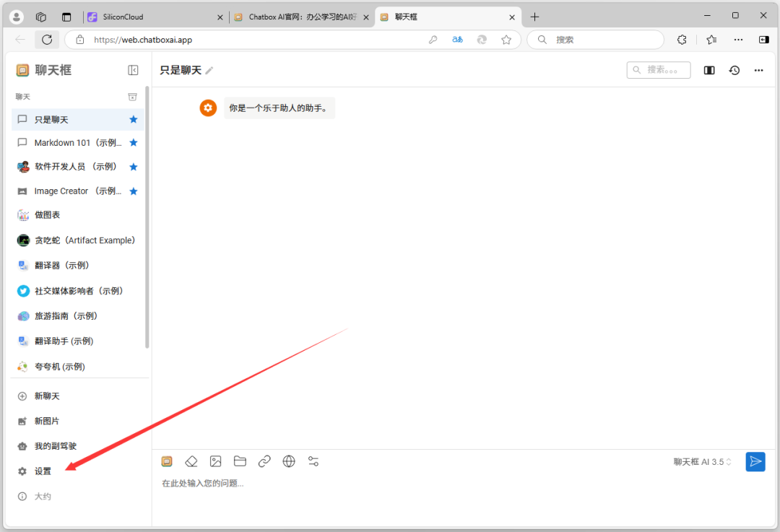Click the sidebar conversation list scrollbar
780x532 pixels.
pos(147,217)
